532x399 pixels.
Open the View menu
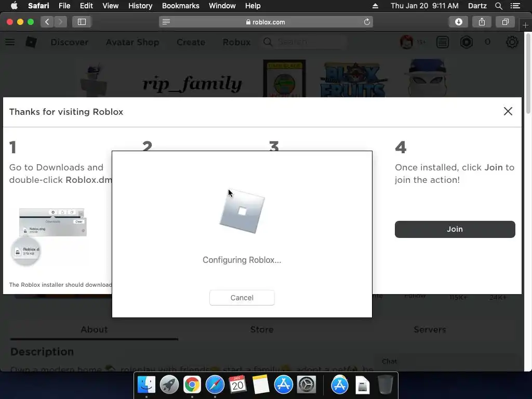(x=110, y=6)
